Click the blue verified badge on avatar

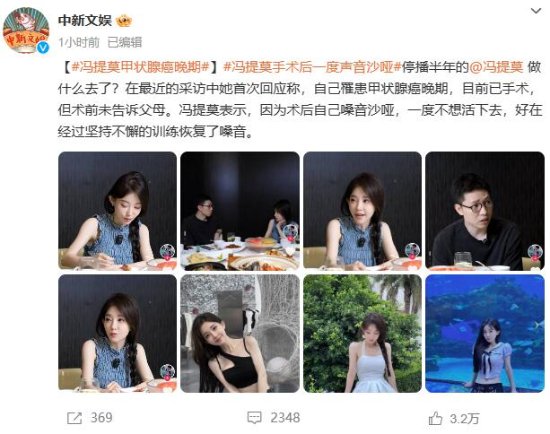pos(43,47)
